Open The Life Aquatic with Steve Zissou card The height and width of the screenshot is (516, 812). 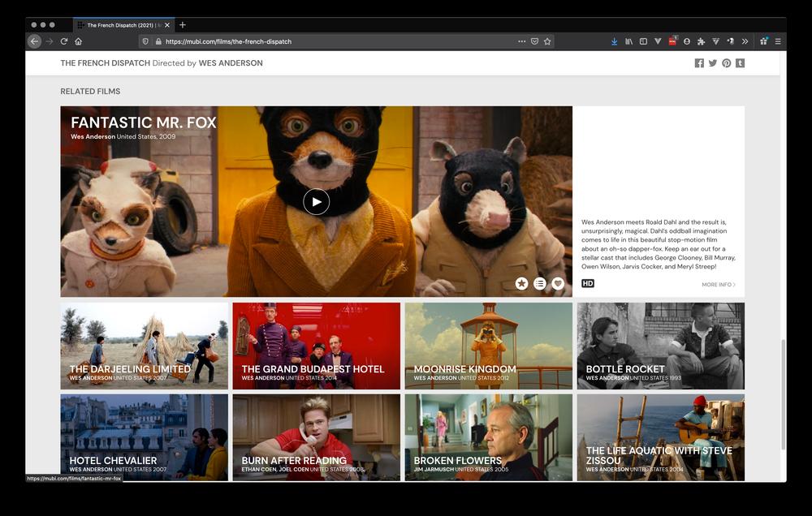click(661, 437)
